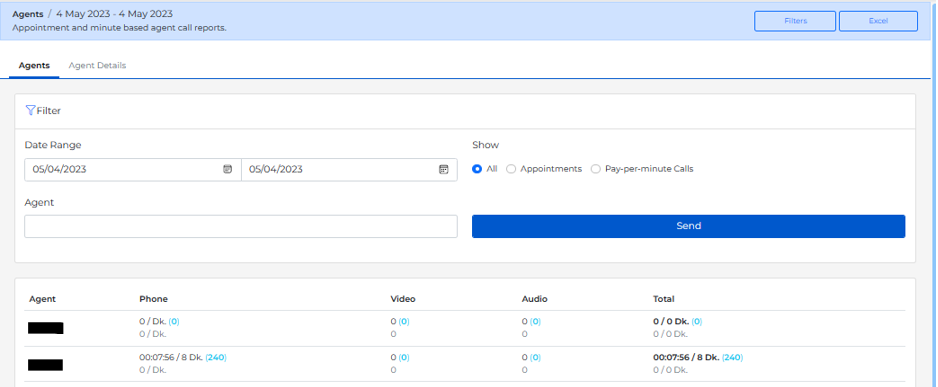This screenshot has width=938, height=387.
Task: Click the start date 05/04/2023 field
Action: (133, 169)
